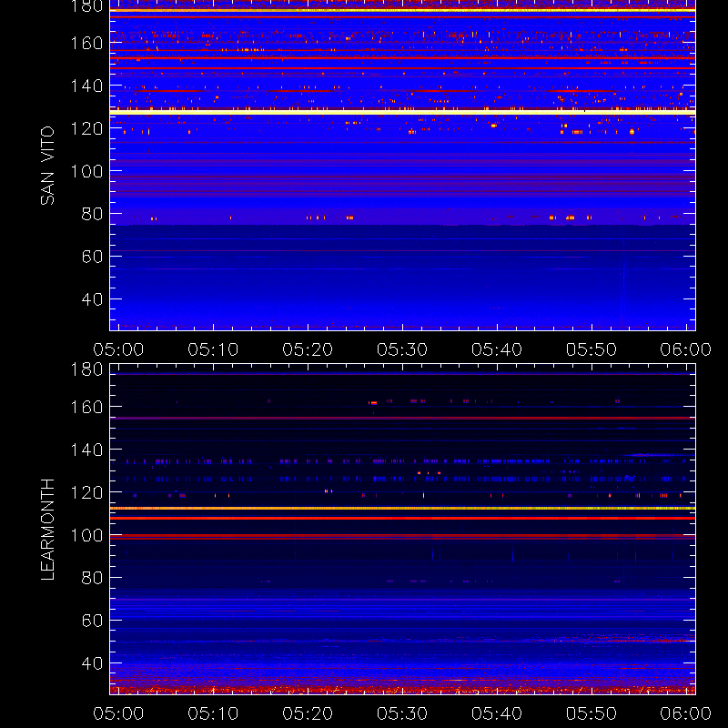Click 05:00 under the SAN VITO plot
Viewport: 728px width, 728px height.
click(118, 349)
